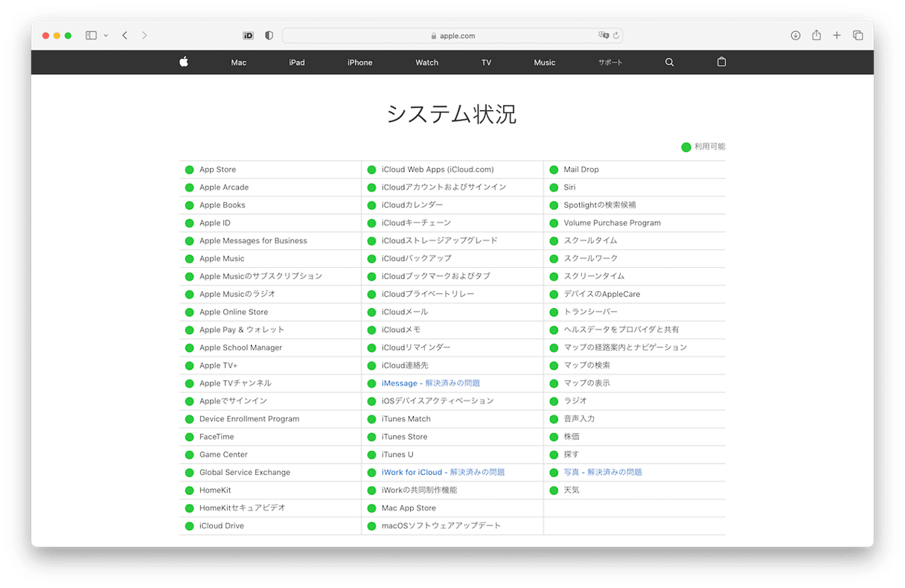Click the green dot next to FaceTime
Viewport: 905px width, 588px height.
point(189,437)
